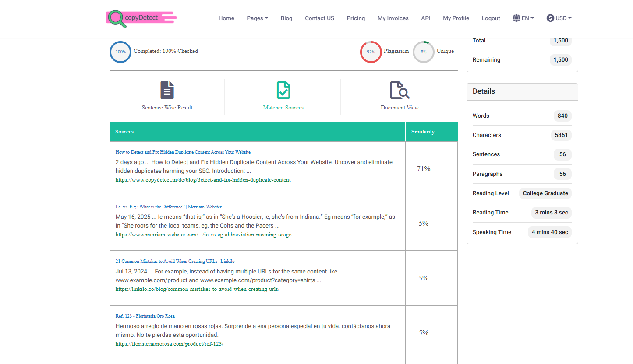Open the duplicate content article link

click(183, 152)
